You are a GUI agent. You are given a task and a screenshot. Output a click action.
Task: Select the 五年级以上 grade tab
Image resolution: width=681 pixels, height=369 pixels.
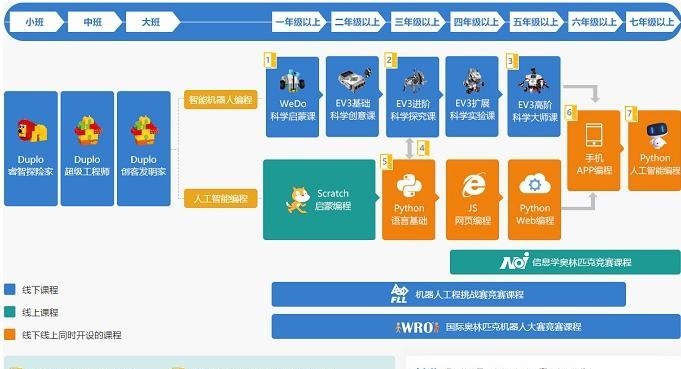click(x=536, y=22)
